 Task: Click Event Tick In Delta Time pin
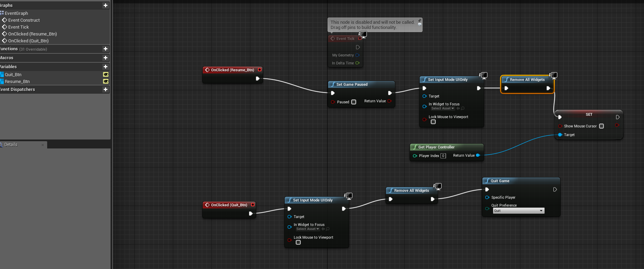357,63
